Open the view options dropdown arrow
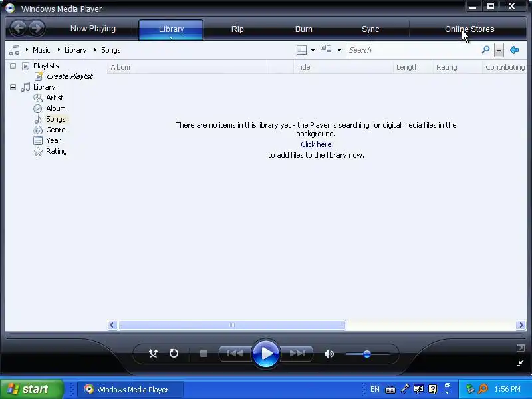 pyautogui.click(x=339, y=51)
